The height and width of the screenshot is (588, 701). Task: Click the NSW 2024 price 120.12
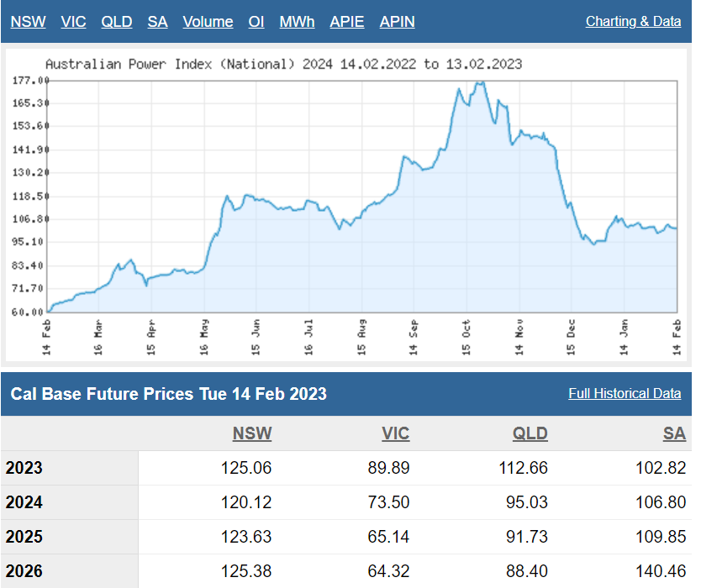[x=245, y=502]
